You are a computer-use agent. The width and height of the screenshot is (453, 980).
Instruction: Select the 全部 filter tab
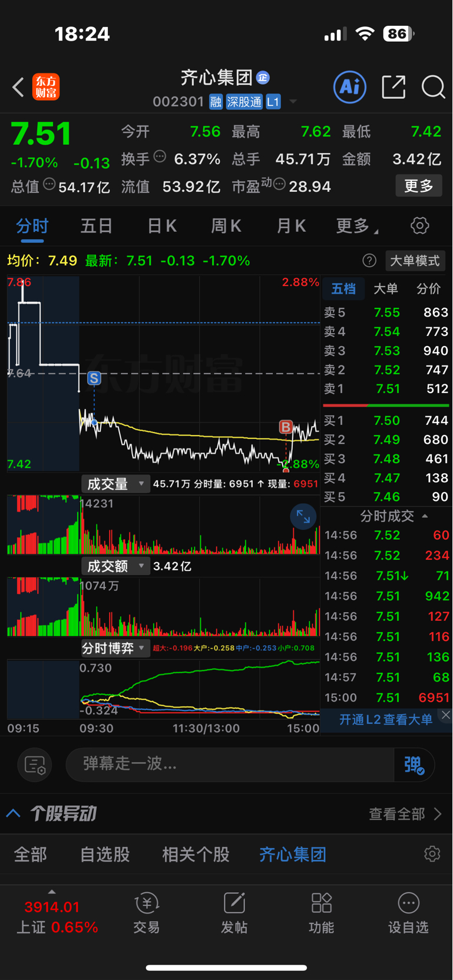[x=31, y=855]
